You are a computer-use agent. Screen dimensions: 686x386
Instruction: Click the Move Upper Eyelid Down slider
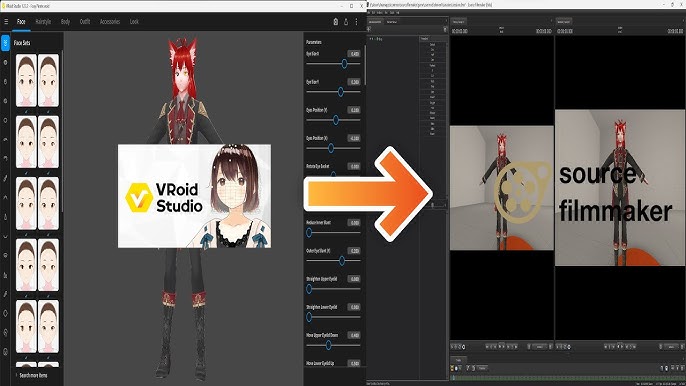333,345
